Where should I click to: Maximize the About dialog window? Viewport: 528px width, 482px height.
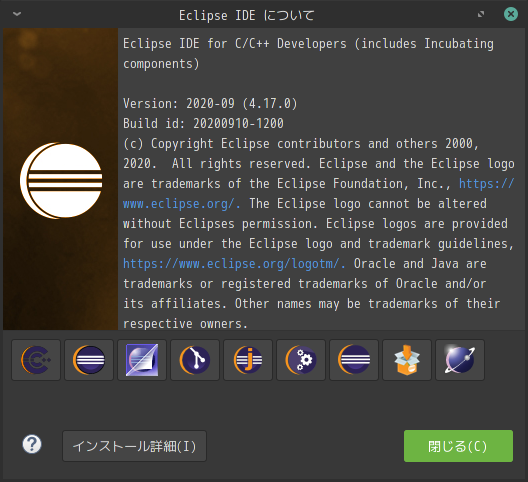click(481, 14)
